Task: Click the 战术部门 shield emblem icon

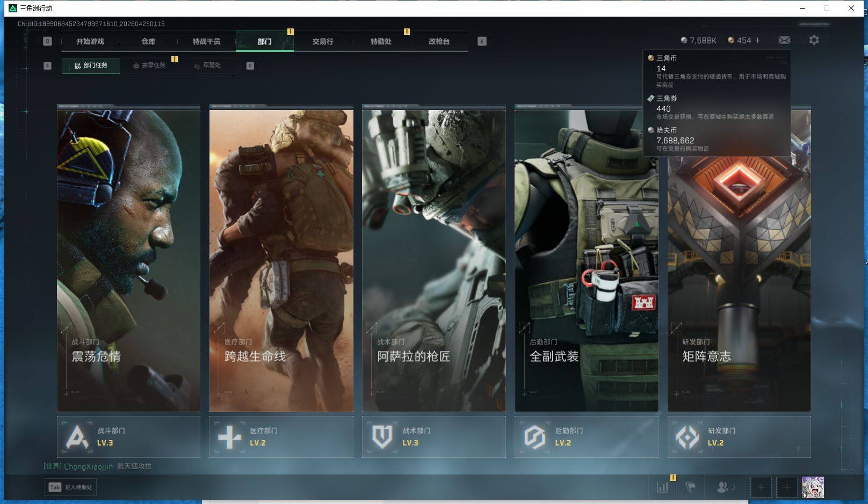Action: coord(382,436)
